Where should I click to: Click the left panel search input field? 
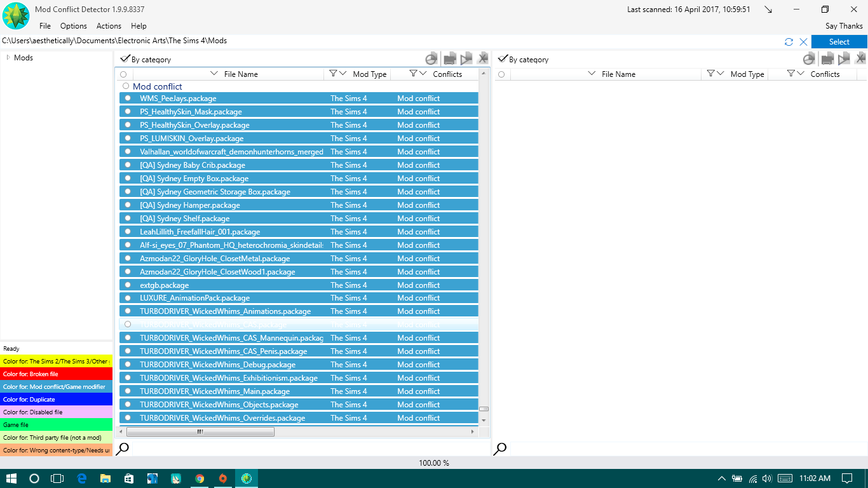coord(311,449)
